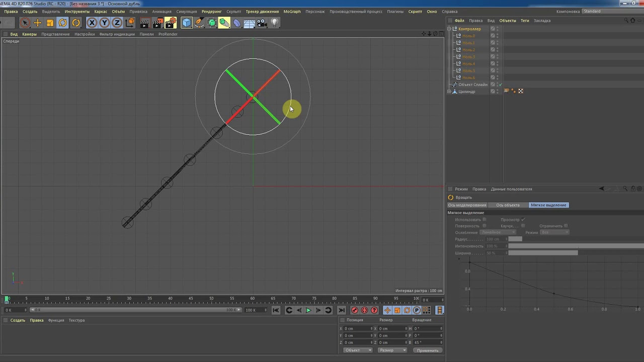The width and height of the screenshot is (644, 362).
Task: Toggle X axis lock
Action: [x=92, y=23]
